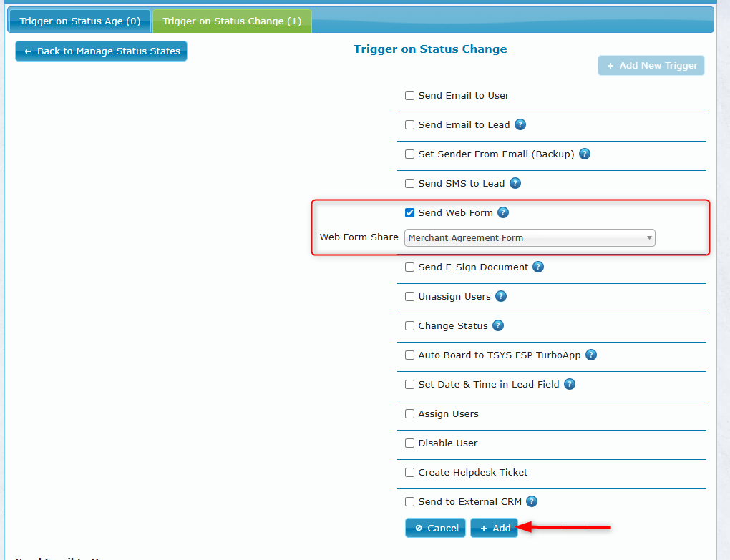
Task: Click the Send Web Form help icon
Action: [x=503, y=212]
